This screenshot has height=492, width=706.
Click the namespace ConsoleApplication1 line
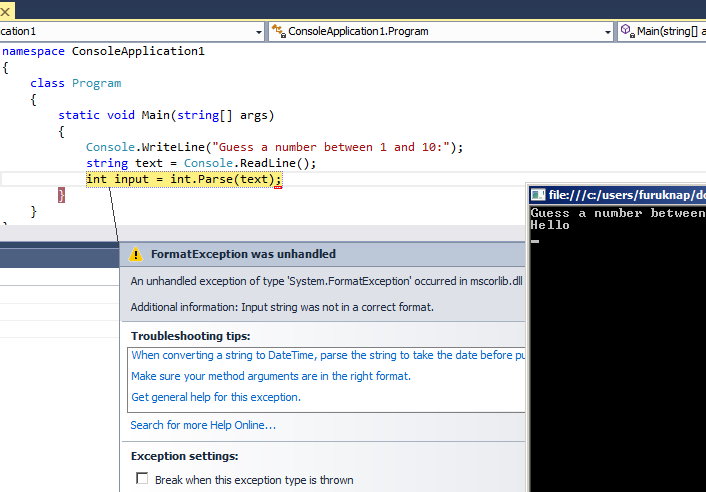(x=103, y=51)
